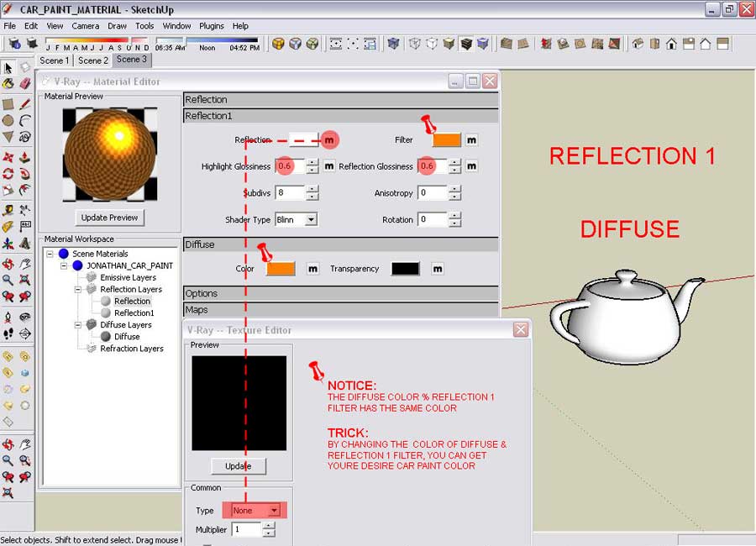Select Refraction Layers in material tree

(x=132, y=349)
